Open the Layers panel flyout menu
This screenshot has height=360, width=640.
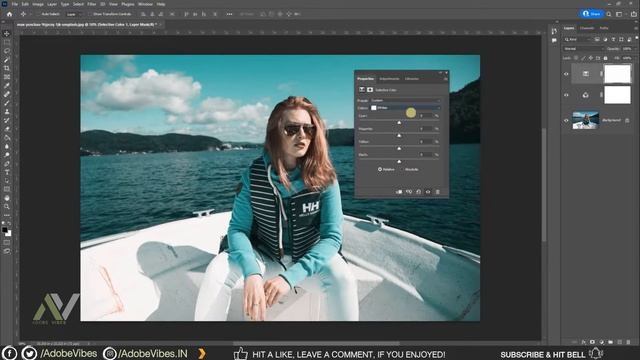pos(636,28)
